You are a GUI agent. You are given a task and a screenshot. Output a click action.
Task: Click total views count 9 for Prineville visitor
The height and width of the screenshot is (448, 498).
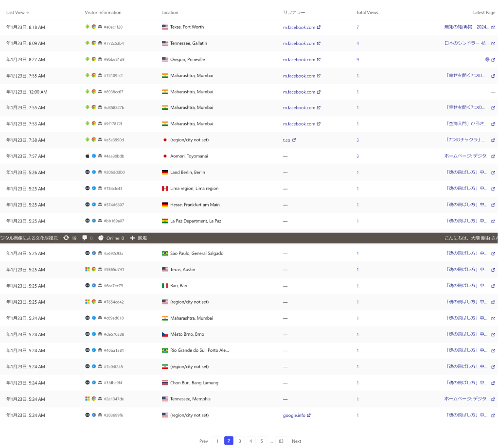pyautogui.click(x=357, y=60)
